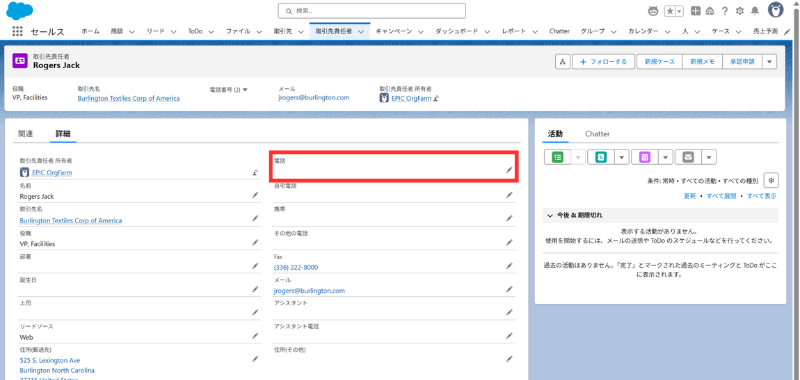Open EPIC OrgFarm owner link in details

(52, 172)
